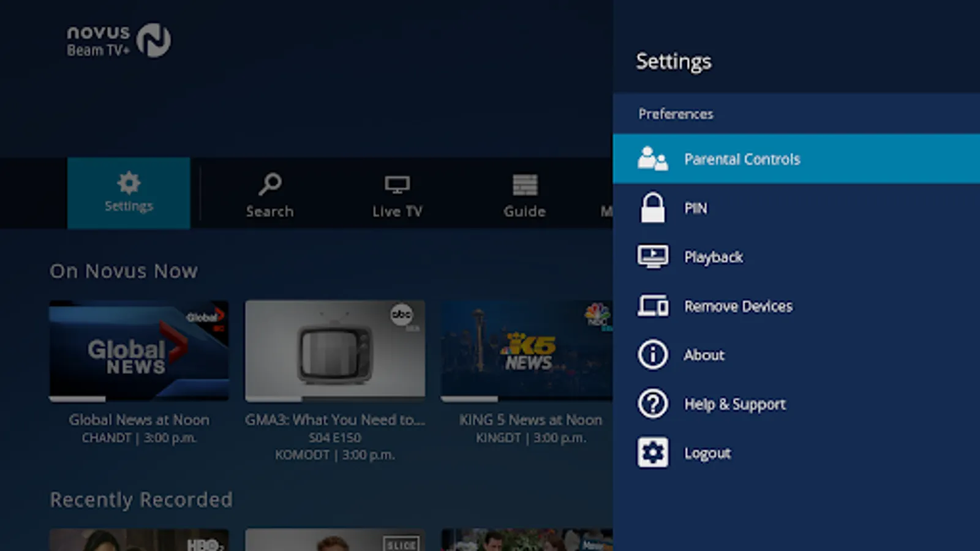Click the 'S04 E150' episode text

pos(335,438)
